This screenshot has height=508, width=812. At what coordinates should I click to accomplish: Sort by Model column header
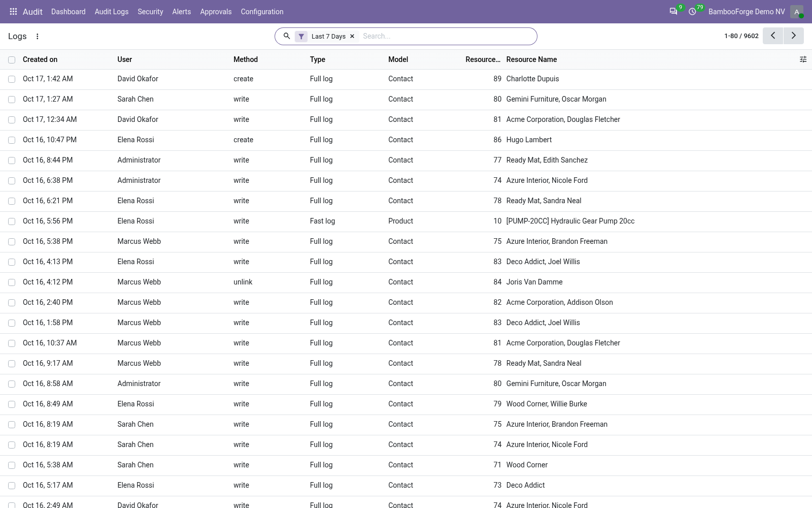398,59
